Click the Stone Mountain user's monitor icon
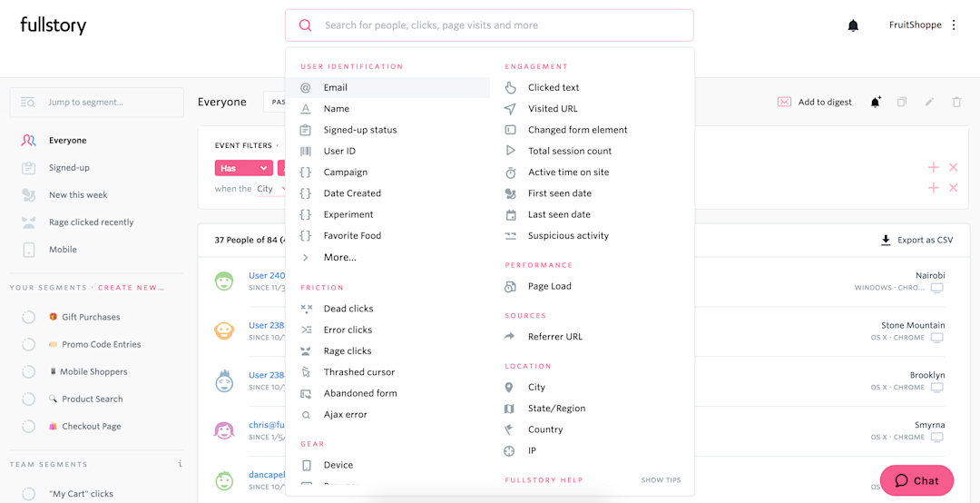The height and width of the screenshot is (503, 980). tap(936, 338)
